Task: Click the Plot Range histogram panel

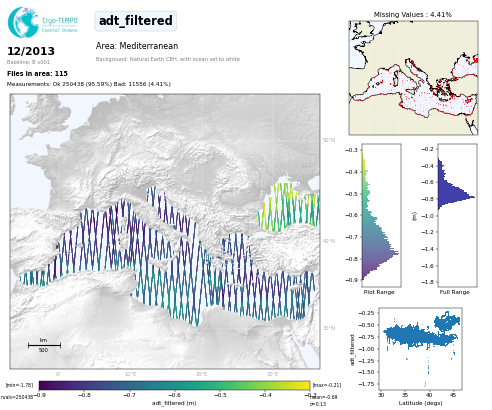Action: tap(381, 215)
